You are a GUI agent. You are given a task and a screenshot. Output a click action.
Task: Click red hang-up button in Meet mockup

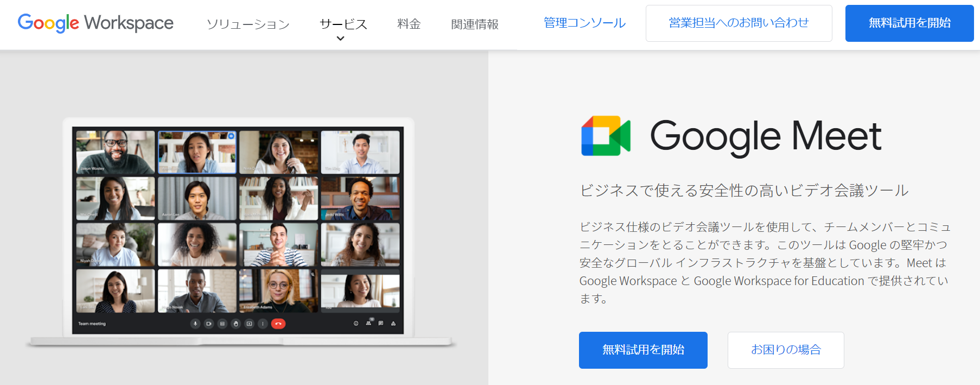[x=278, y=324]
